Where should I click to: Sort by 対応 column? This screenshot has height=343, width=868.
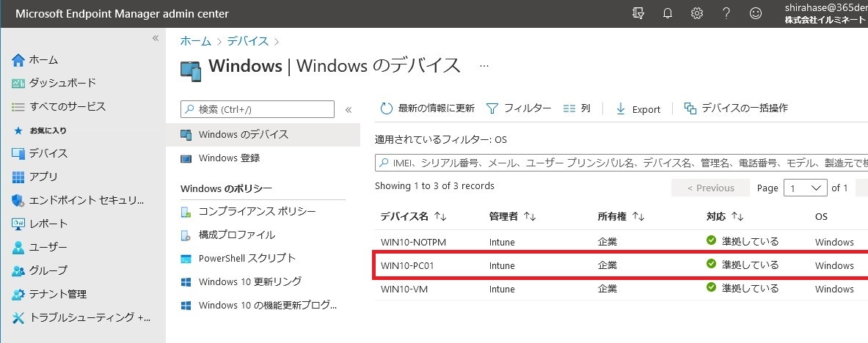pos(725,217)
